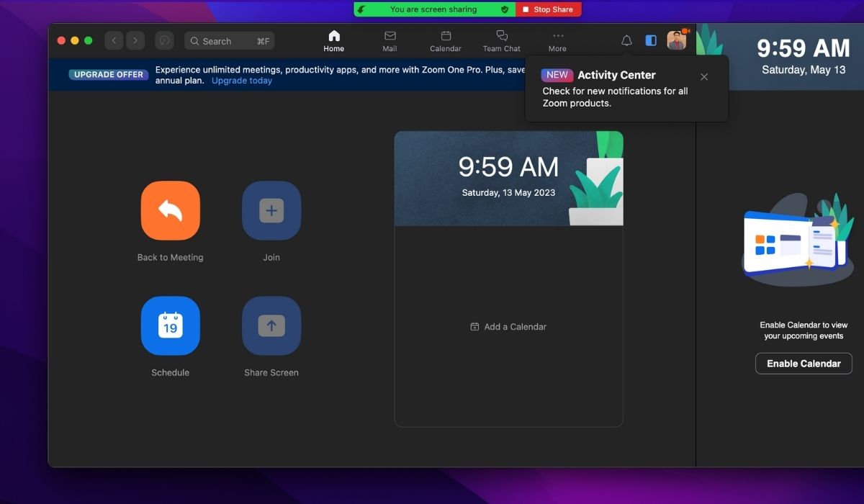Image resolution: width=864 pixels, height=504 pixels.
Task: Click the Share Screen arrow icon
Action: pos(271,325)
